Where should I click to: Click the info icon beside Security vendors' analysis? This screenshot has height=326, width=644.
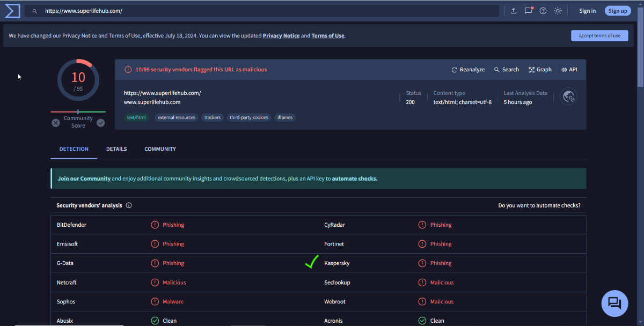[129, 205]
